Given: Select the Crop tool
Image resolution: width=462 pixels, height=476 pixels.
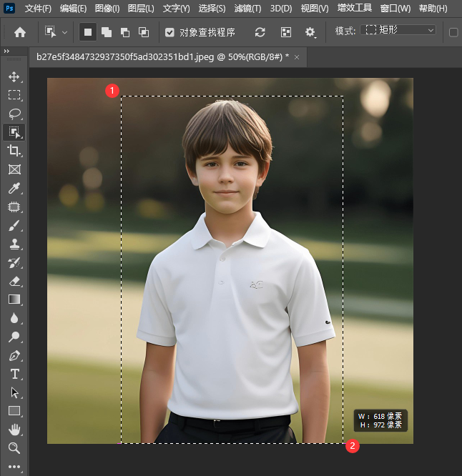Looking at the screenshot, I should [14, 151].
